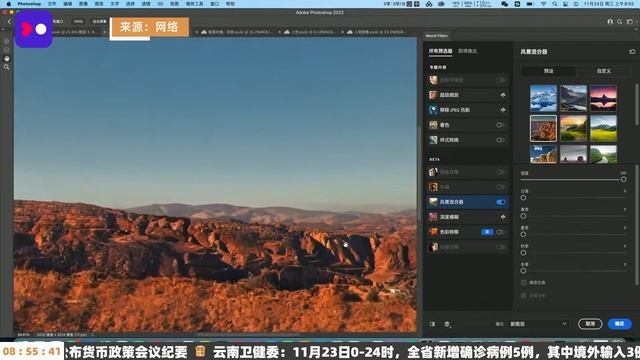Choose the golden sunset hills preset thumbnail
The image size is (640, 360).
[573, 129]
